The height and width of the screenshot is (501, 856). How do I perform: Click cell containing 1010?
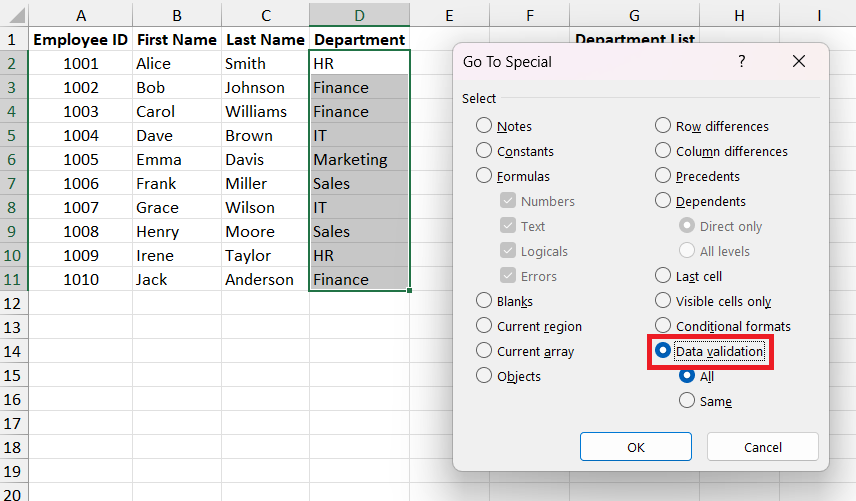[81, 279]
